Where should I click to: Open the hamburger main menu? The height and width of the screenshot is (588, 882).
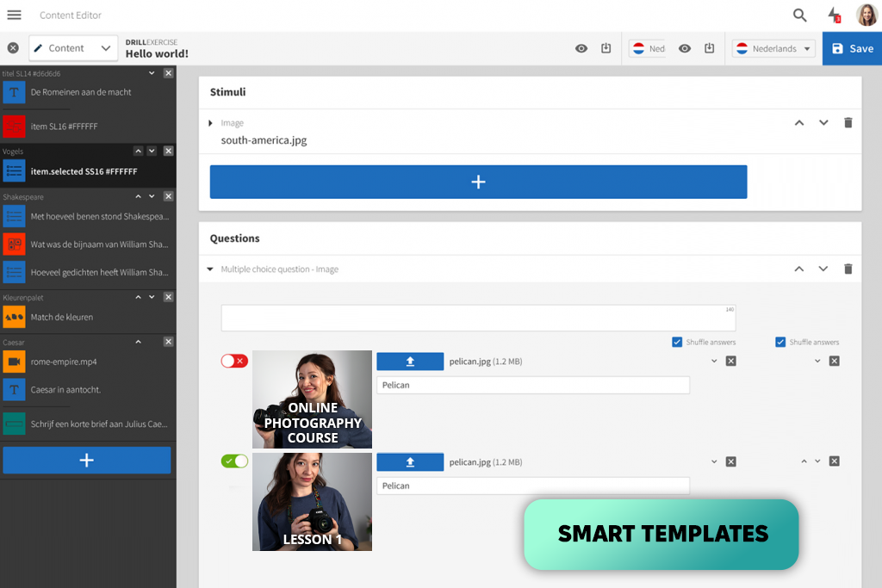pyautogui.click(x=14, y=15)
